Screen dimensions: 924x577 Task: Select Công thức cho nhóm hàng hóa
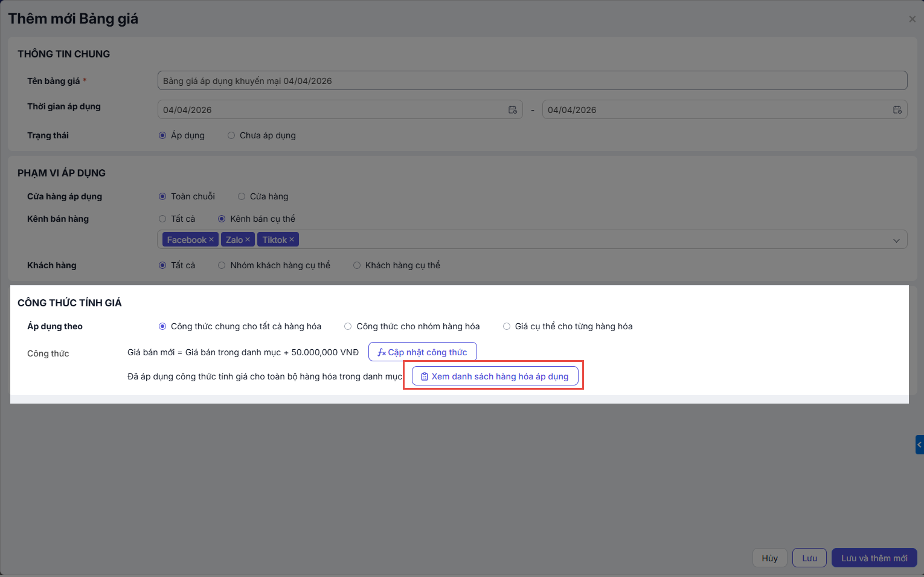click(x=348, y=326)
